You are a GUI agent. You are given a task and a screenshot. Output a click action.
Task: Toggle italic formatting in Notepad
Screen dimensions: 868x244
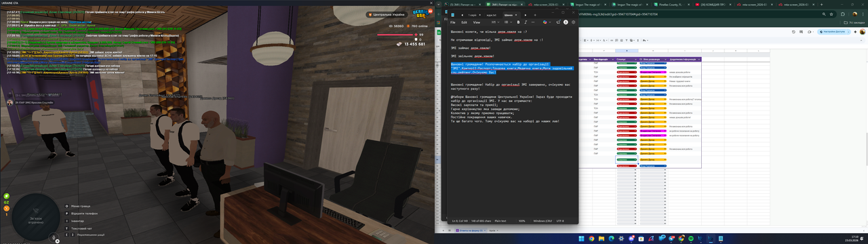526,22
